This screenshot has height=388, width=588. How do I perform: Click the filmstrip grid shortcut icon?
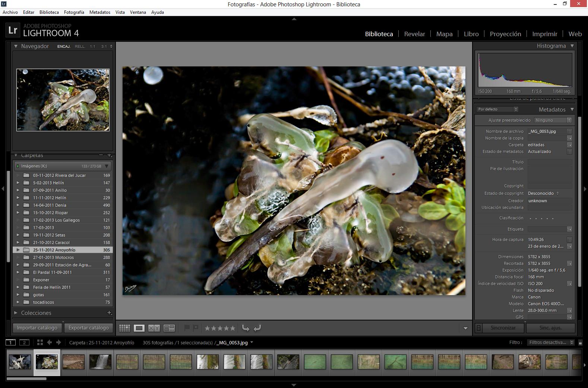[x=40, y=342]
